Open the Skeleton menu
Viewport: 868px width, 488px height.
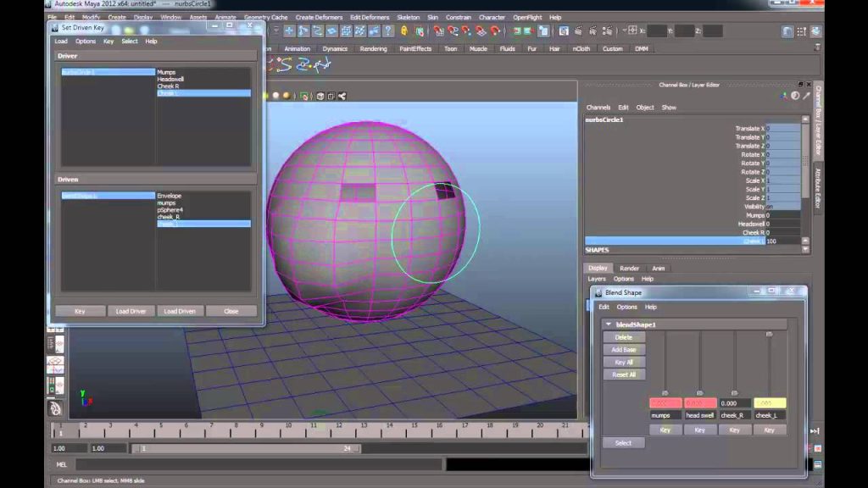point(408,17)
